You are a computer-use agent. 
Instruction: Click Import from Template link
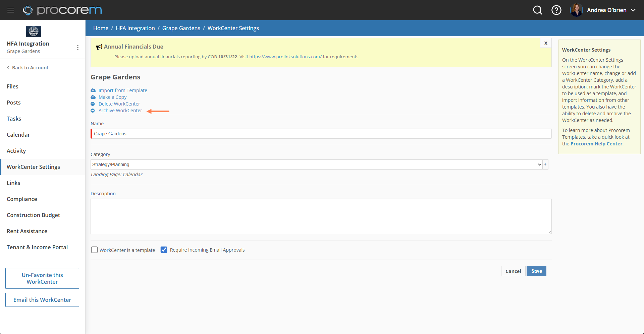[123, 90]
